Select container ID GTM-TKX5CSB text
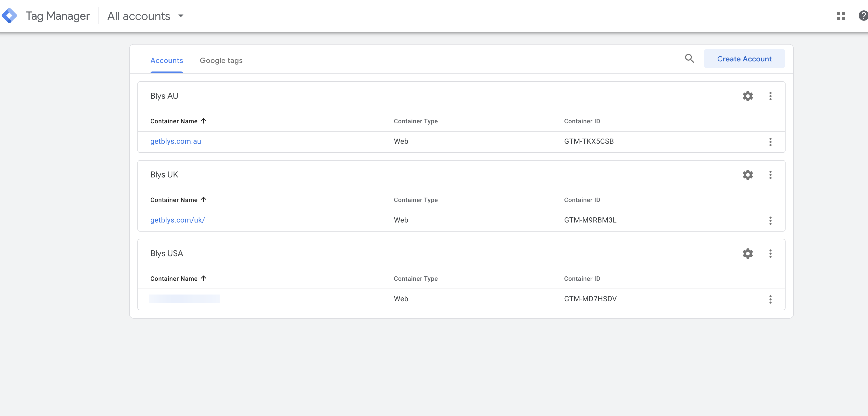 point(589,141)
